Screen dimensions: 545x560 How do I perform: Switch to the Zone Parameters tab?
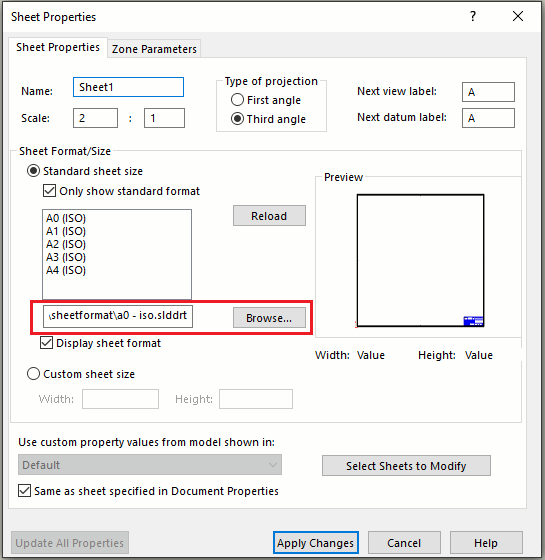154,49
